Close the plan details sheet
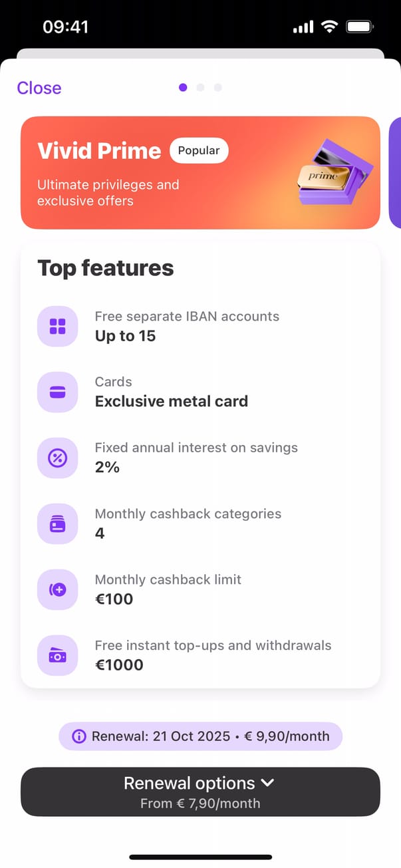The height and width of the screenshot is (868, 401). click(x=39, y=88)
